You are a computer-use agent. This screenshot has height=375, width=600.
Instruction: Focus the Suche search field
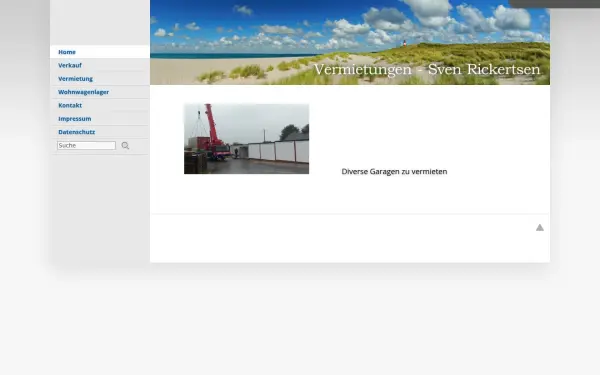tap(86, 145)
